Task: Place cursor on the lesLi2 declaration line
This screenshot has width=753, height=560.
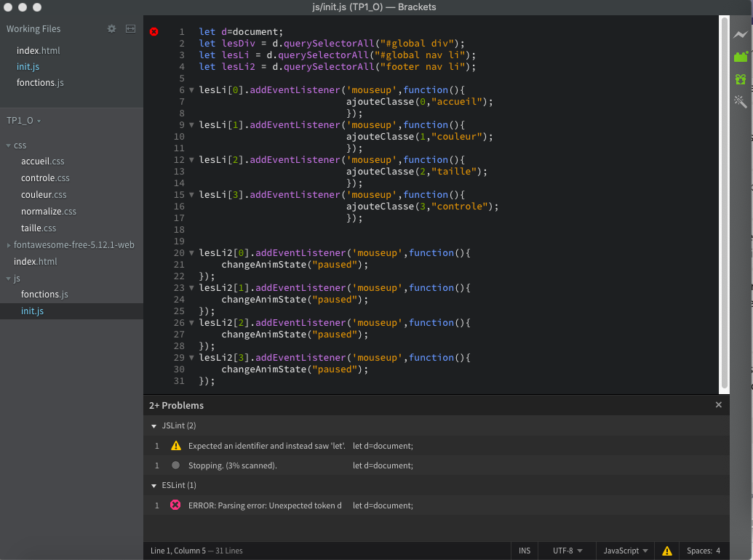Action: coord(337,67)
